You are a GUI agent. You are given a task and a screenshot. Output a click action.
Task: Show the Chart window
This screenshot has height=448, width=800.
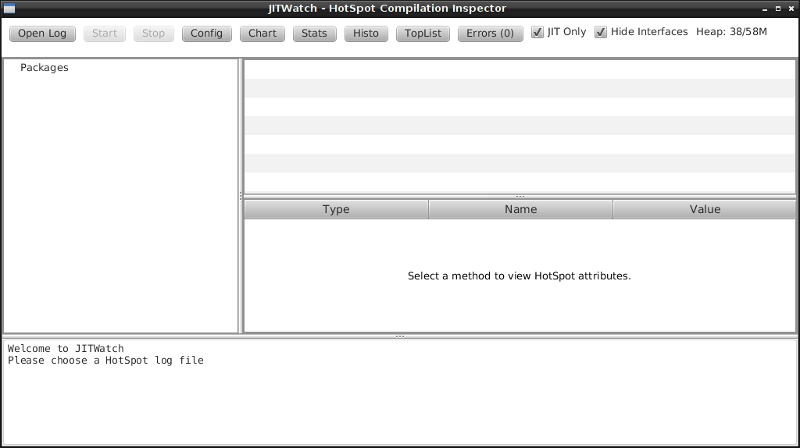click(262, 34)
